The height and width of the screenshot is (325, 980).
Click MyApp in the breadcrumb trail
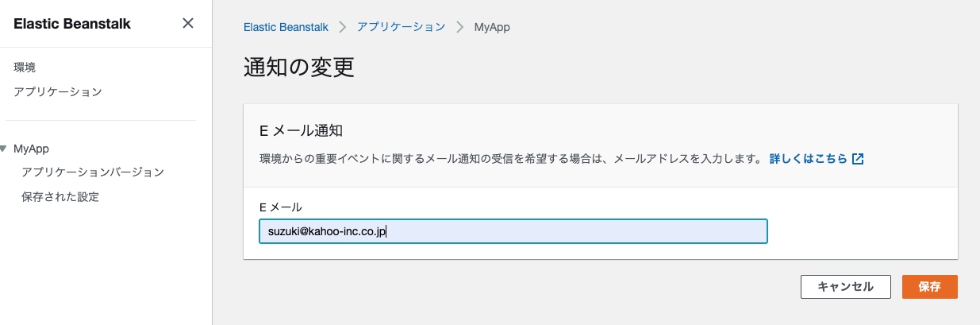[x=492, y=26]
